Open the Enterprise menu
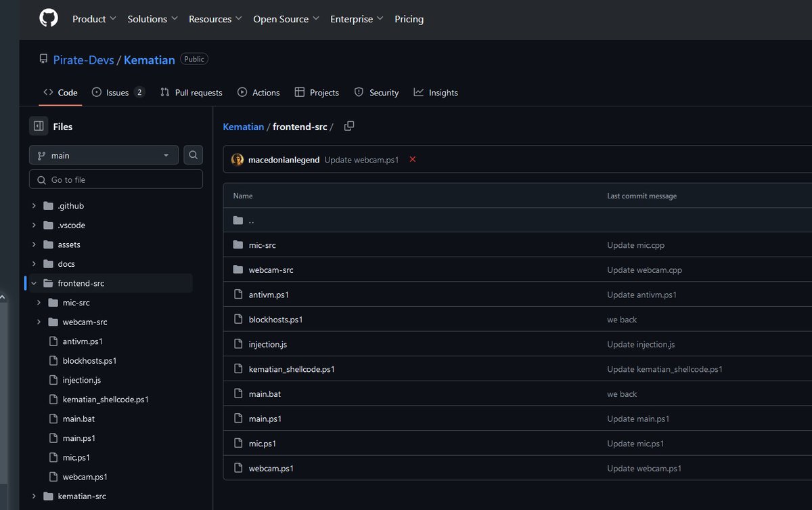This screenshot has height=510, width=812. pos(357,19)
